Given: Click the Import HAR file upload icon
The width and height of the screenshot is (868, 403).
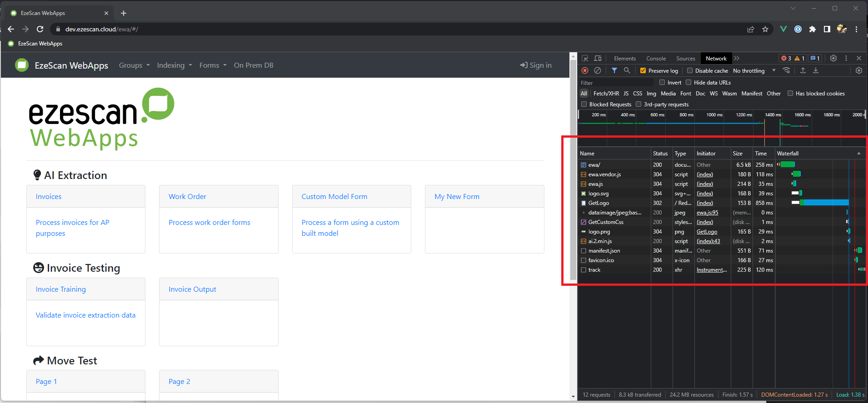Looking at the screenshot, I should click(x=803, y=70).
